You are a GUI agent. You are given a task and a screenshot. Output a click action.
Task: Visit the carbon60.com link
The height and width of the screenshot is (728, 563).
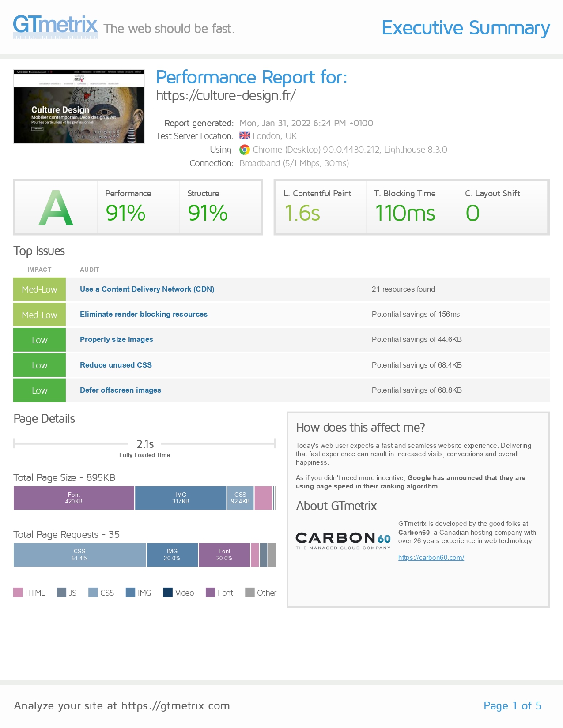click(x=431, y=558)
